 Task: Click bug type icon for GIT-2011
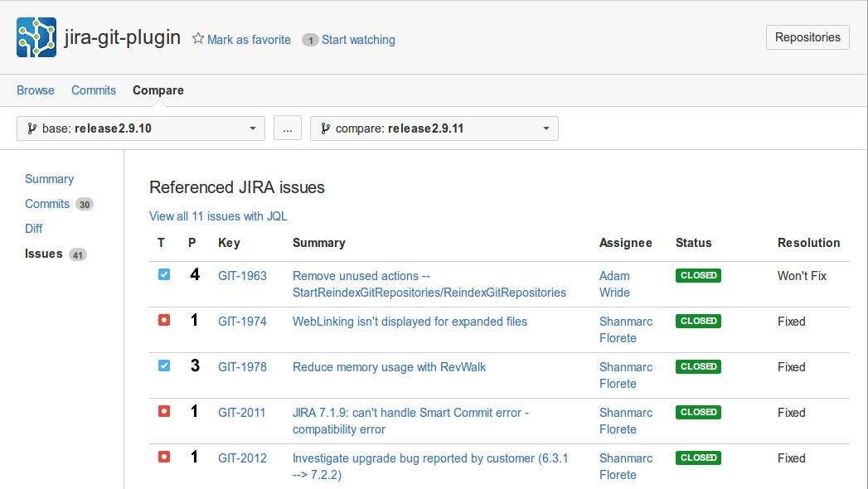(164, 412)
